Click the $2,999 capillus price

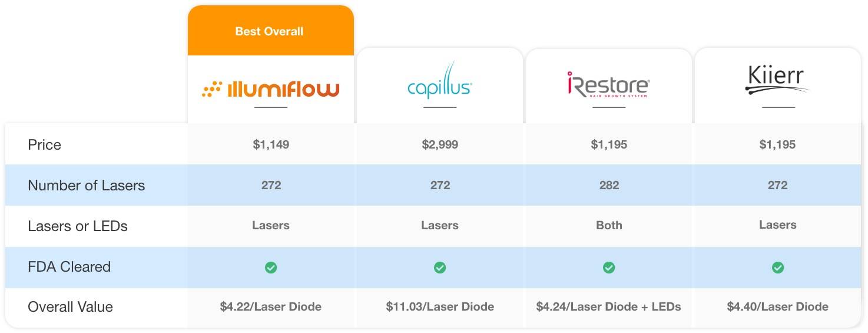(440, 145)
